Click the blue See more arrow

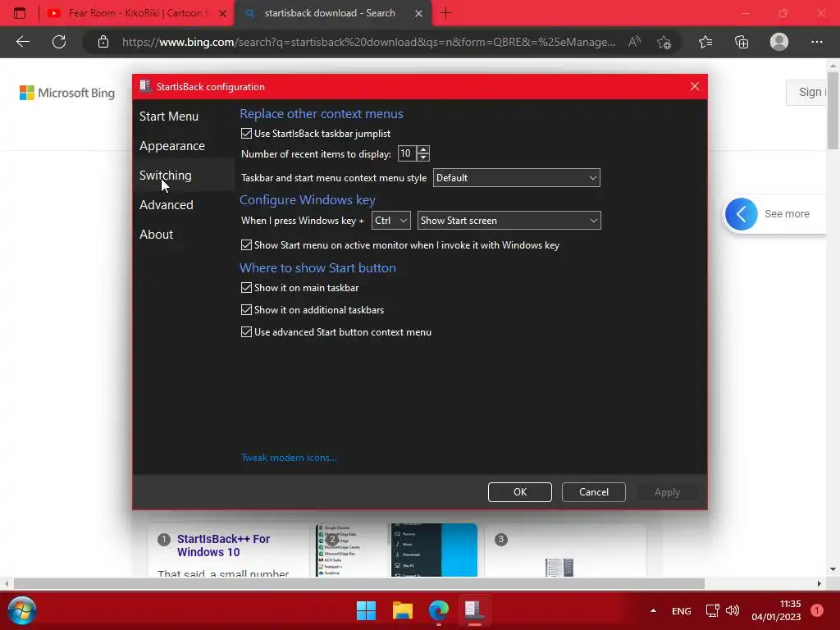(x=742, y=214)
